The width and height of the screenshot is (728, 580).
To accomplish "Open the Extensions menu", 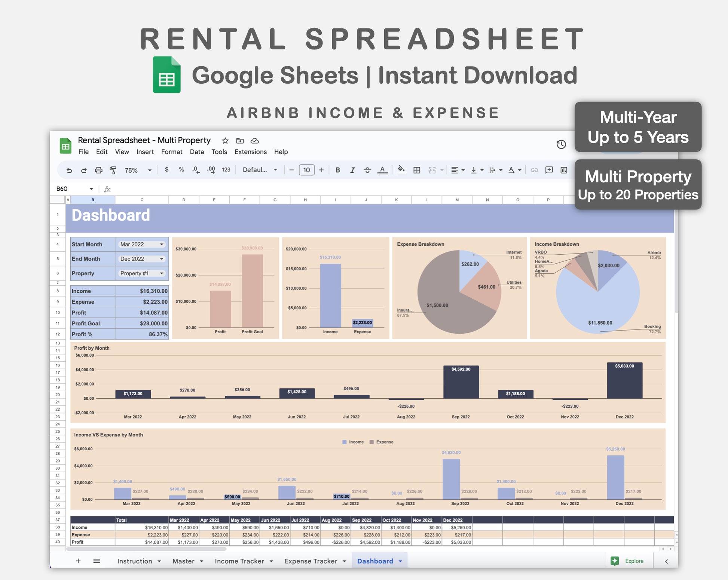I will [250, 152].
